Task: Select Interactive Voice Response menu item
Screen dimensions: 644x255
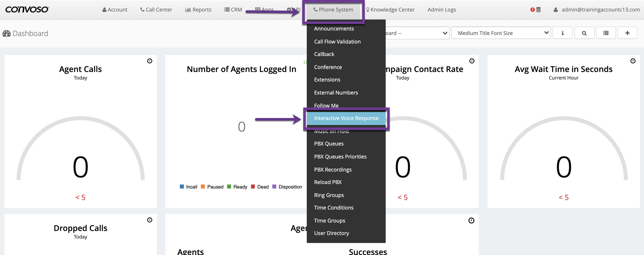Action: pyautogui.click(x=346, y=118)
